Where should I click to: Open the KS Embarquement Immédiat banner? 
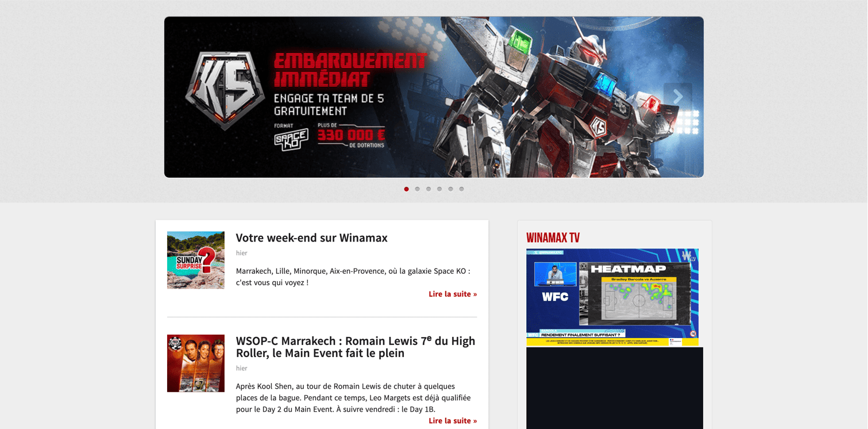pyautogui.click(x=434, y=97)
